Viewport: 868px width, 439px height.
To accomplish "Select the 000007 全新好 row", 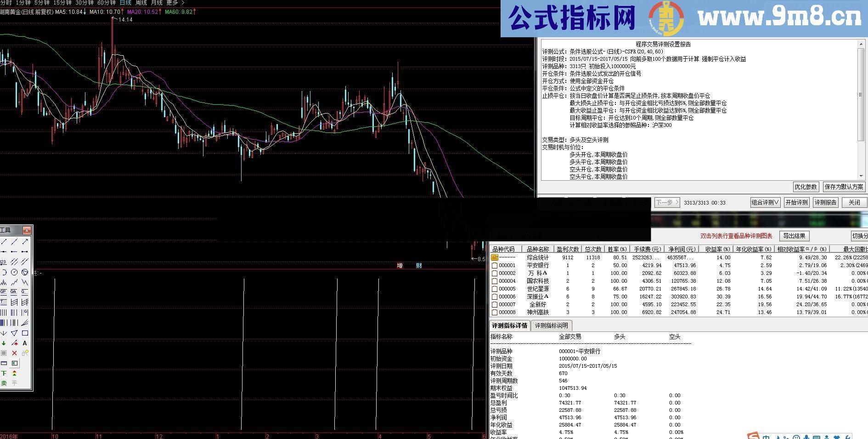I will [679, 304].
